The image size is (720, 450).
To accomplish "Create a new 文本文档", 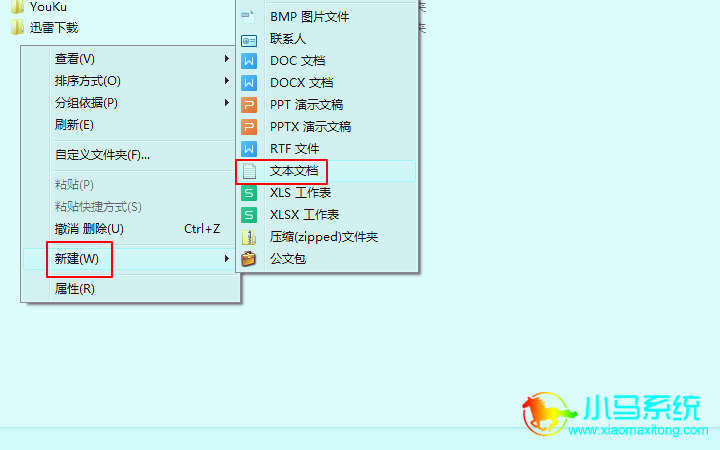I will pyautogui.click(x=327, y=171).
